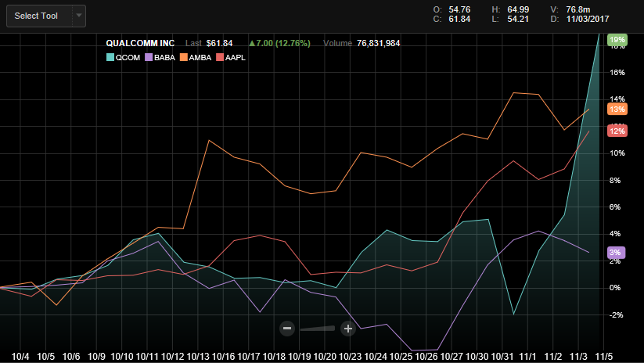Click the 0% y-axis label
The image size is (644, 363).
[x=615, y=288]
